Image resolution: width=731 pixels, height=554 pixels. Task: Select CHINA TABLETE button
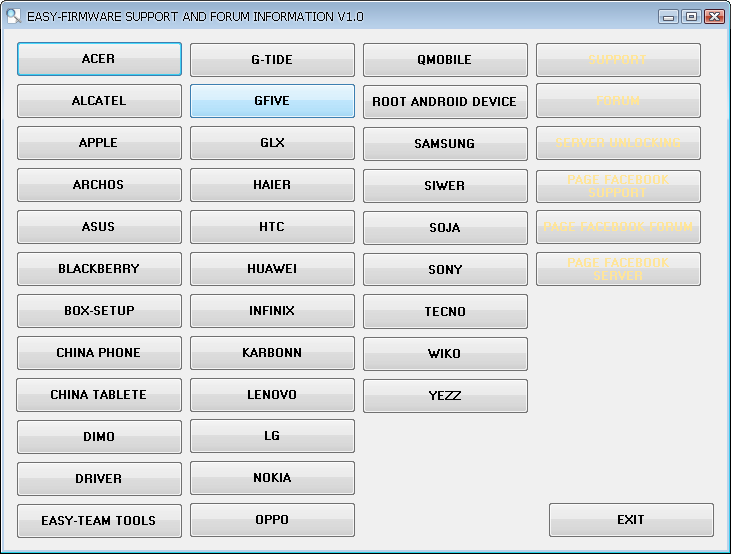click(99, 395)
